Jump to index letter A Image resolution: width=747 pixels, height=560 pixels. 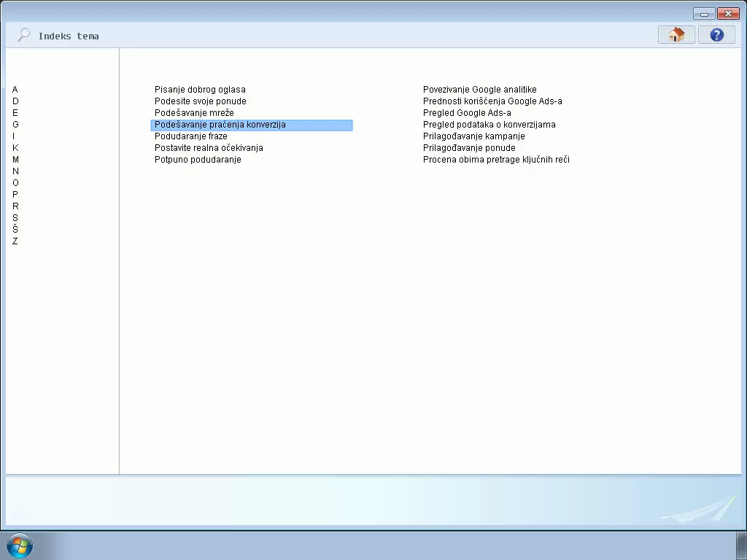coord(15,90)
